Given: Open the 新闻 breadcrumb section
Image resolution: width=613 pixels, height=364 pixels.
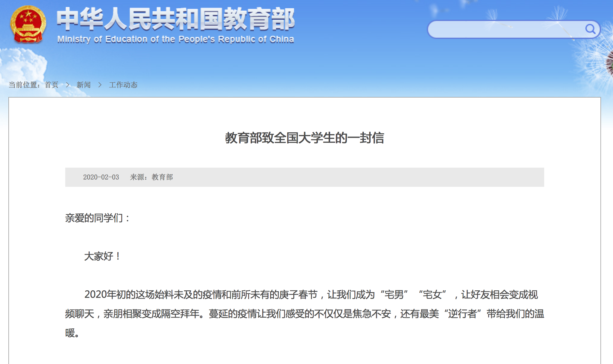Looking at the screenshot, I should pyautogui.click(x=84, y=85).
